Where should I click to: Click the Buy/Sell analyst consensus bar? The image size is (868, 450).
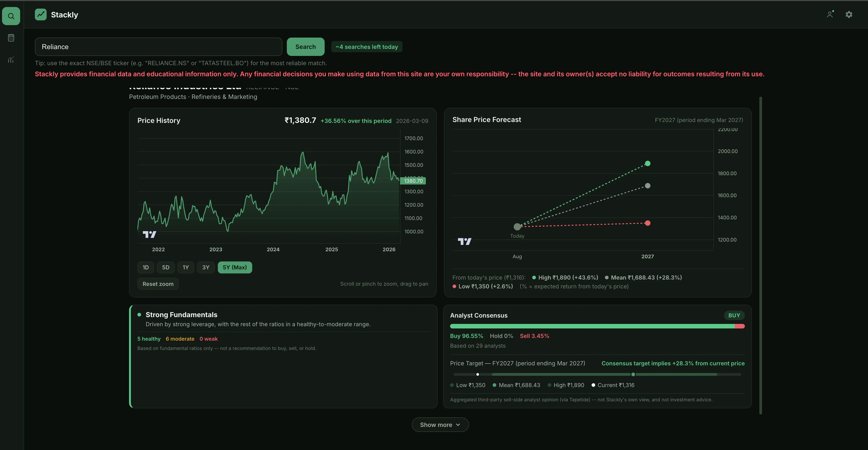click(x=597, y=326)
